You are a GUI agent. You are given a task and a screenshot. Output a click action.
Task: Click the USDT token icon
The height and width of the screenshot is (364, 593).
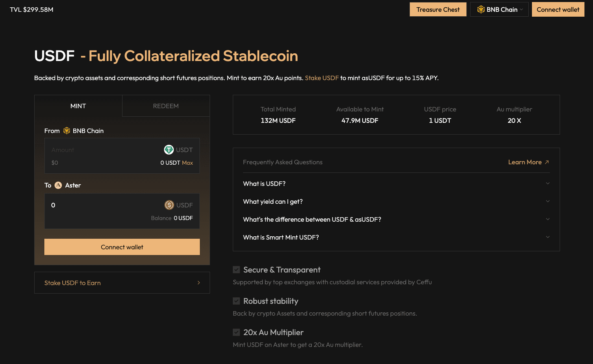(168, 150)
